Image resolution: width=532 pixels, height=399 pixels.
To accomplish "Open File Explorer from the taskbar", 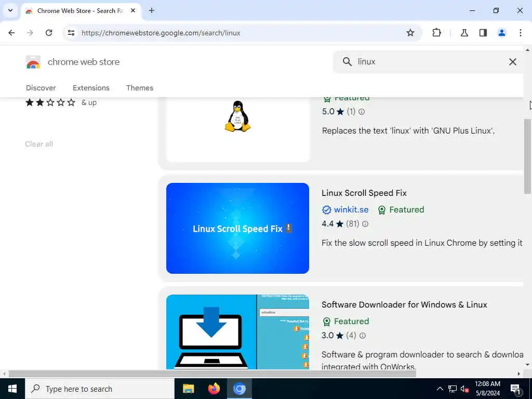I will click(x=188, y=389).
